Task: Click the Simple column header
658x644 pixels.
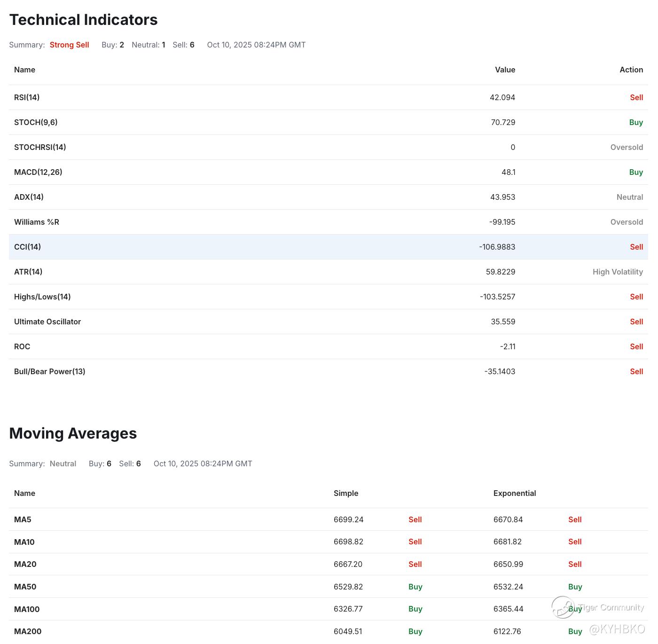Action: (346, 493)
